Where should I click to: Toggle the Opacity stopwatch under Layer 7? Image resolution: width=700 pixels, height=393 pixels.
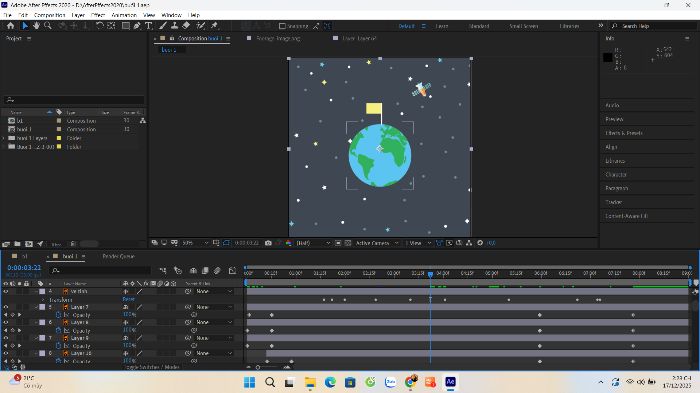click(58, 315)
